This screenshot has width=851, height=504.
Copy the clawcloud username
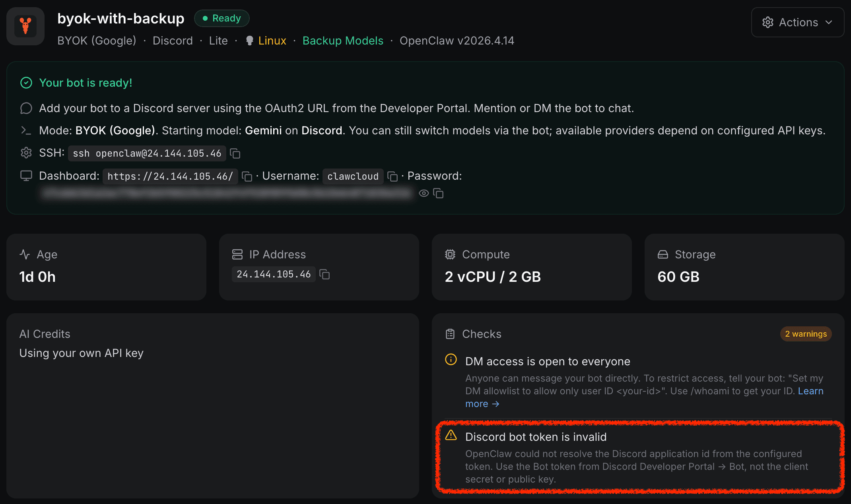tap(392, 176)
